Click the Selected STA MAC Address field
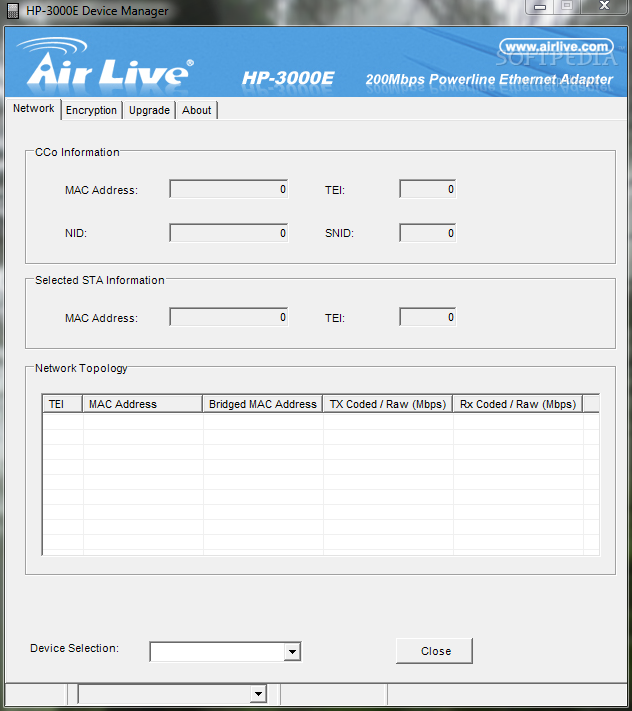Image resolution: width=632 pixels, height=711 pixels. [x=228, y=317]
